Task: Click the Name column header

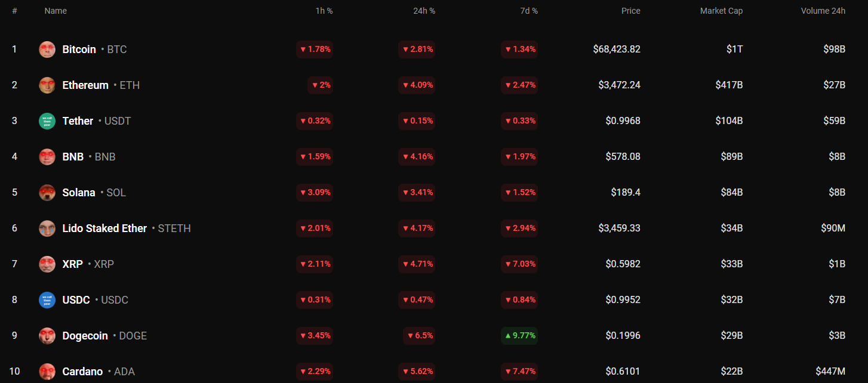Action: (56, 11)
